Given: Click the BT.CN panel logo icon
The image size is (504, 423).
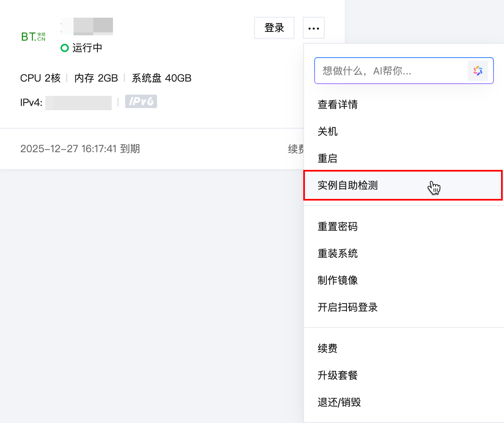Looking at the screenshot, I should [x=33, y=37].
